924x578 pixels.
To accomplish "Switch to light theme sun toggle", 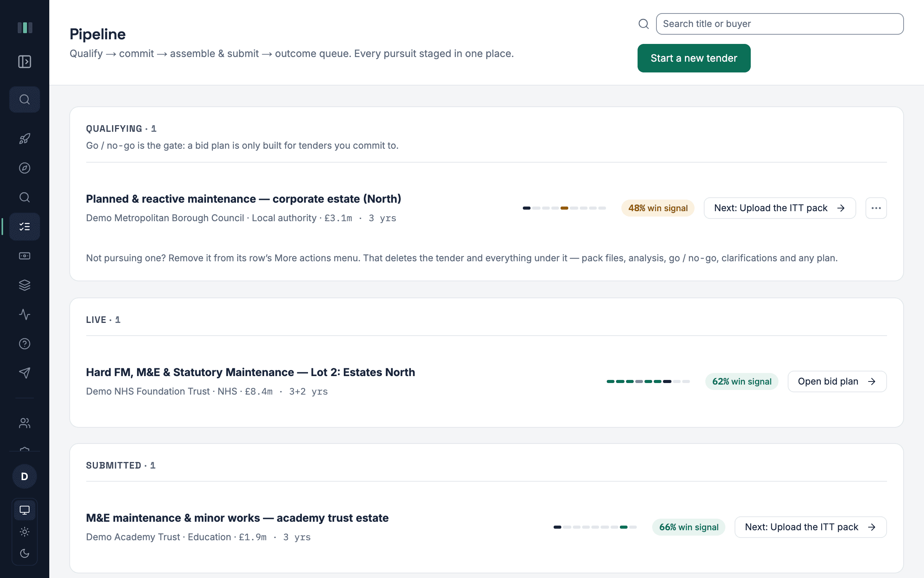I will click(x=25, y=532).
